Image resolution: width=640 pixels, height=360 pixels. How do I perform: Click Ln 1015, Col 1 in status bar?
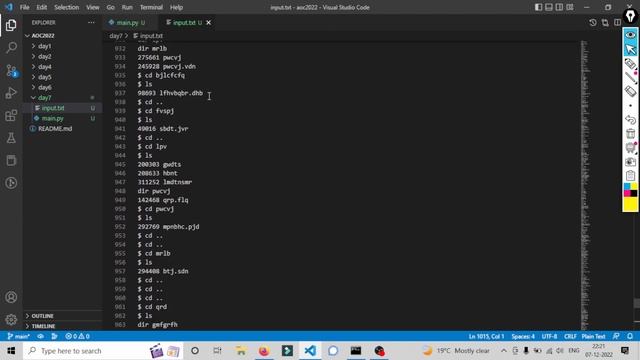(486, 336)
